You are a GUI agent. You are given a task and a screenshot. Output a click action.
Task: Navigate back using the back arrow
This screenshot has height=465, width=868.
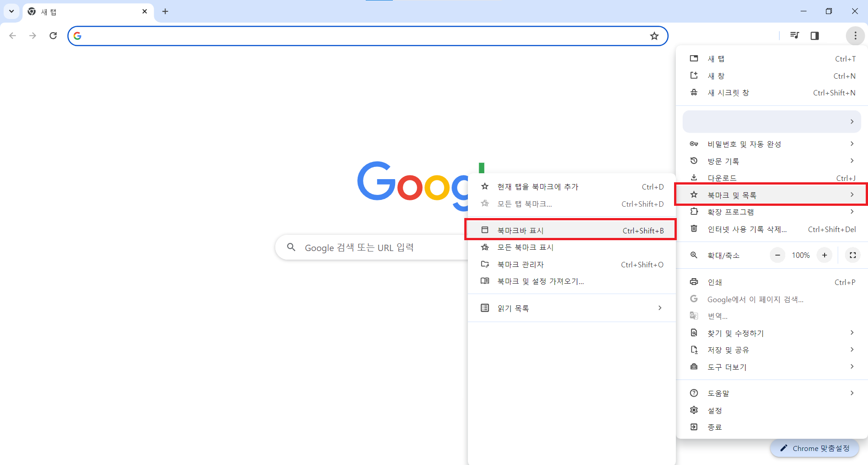12,36
